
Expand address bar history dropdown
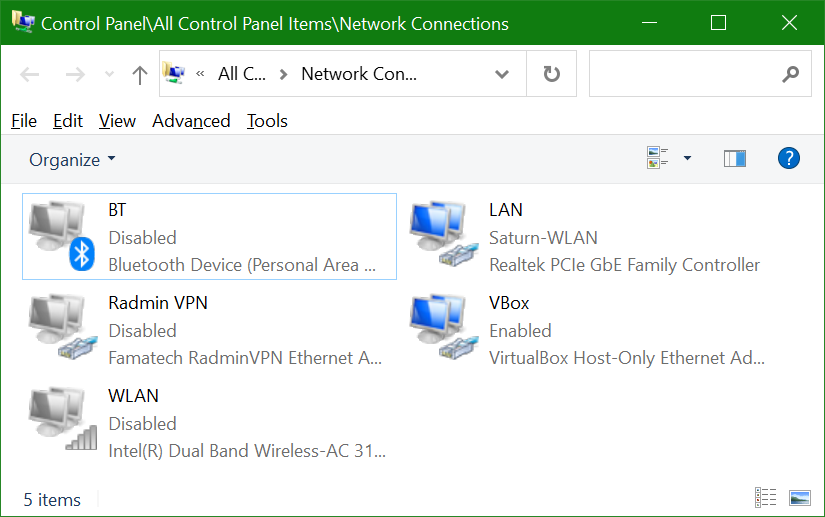(x=502, y=74)
